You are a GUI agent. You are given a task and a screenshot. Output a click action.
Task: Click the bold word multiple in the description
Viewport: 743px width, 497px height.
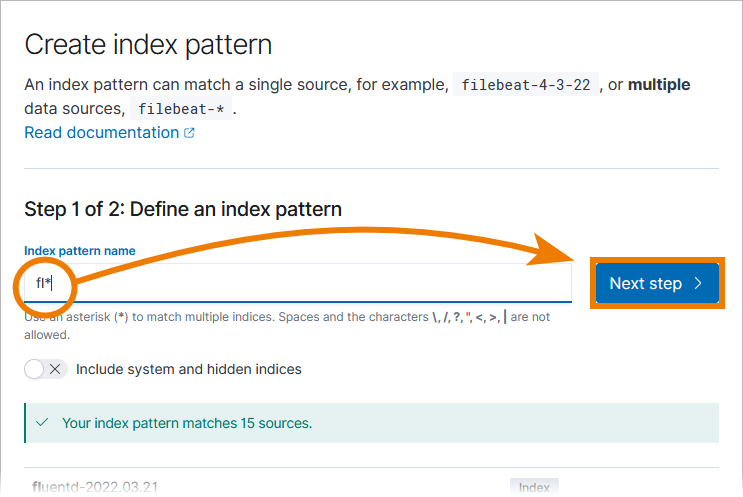[659, 85]
